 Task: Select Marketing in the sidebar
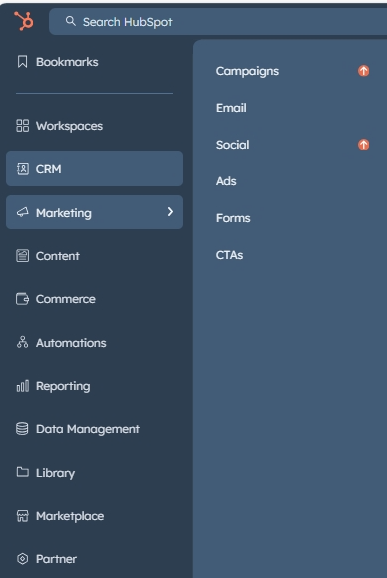94,212
